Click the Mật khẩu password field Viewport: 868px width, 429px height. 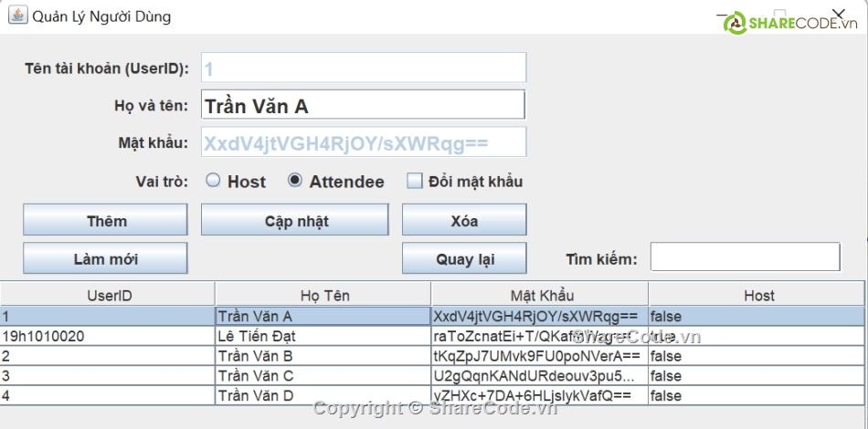(364, 142)
